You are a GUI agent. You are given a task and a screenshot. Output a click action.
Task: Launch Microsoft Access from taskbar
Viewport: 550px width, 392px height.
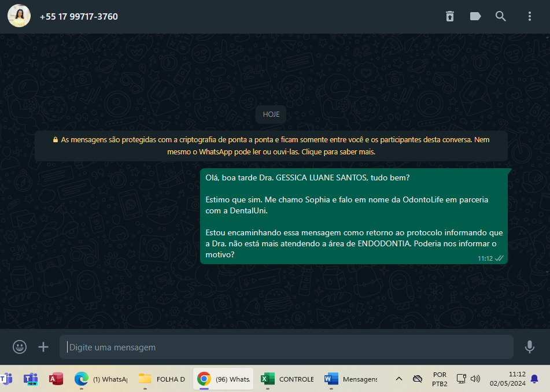click(x=56, y=379)
